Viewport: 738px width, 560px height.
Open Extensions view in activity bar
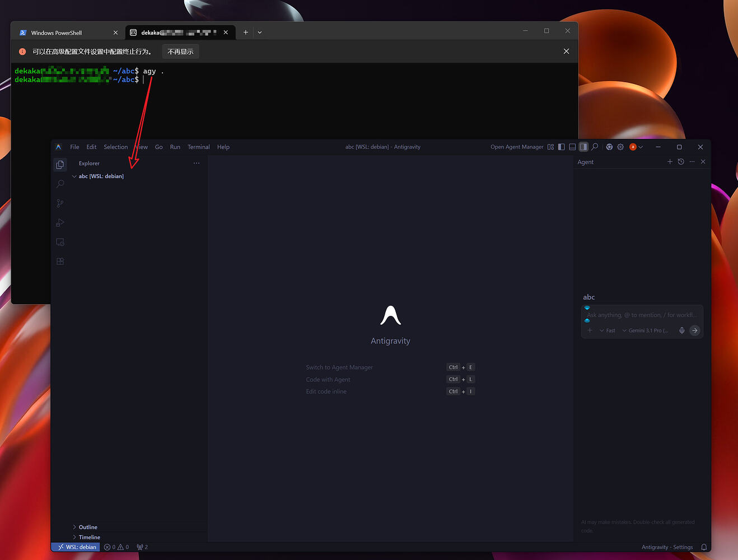click(x=60, y=262)
